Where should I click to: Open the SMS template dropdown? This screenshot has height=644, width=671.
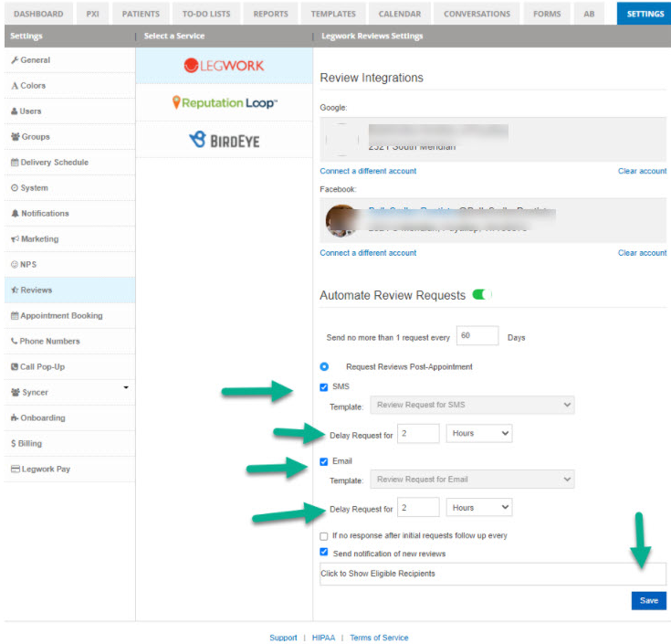tap(472, 405)
